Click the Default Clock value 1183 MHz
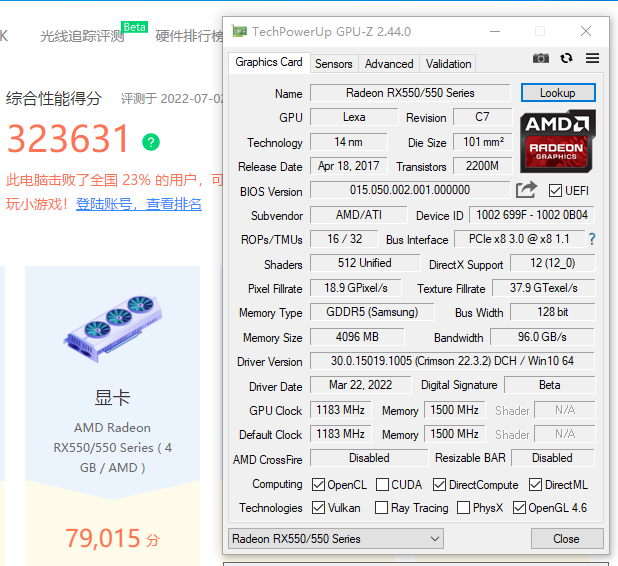618x566 pixels. point(340,434)
